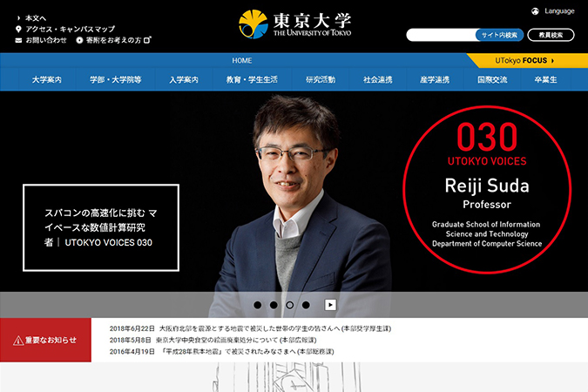Screen dimensions: 588x392
Task: Click the サイト内検索 search button
Action: click(x=499, y=35)
